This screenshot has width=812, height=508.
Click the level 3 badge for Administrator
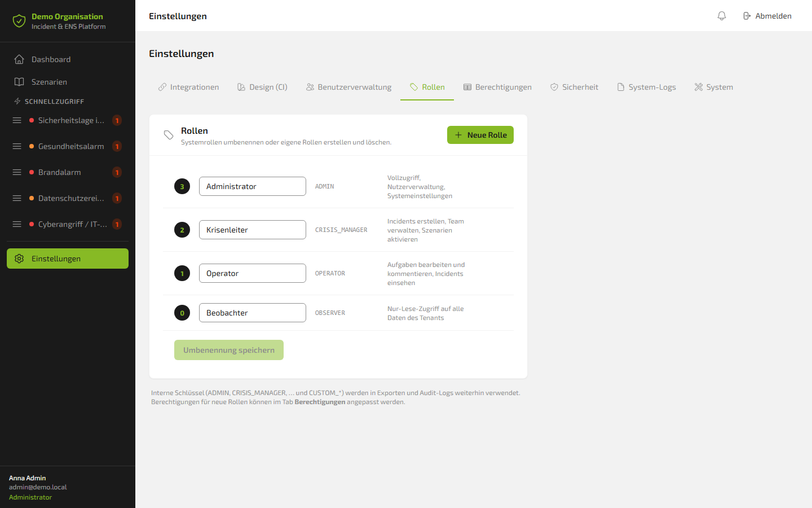tap(182, 186)
